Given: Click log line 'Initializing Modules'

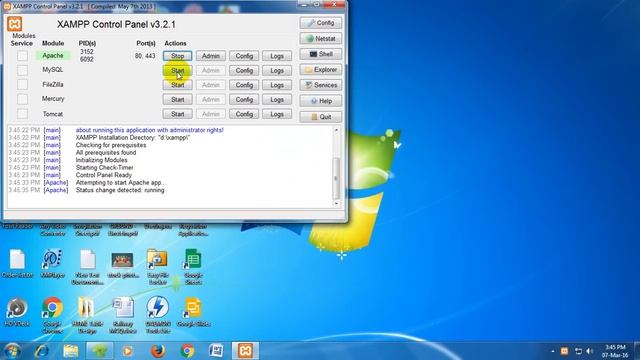Looking at the screenshot, I should point(101,160).
